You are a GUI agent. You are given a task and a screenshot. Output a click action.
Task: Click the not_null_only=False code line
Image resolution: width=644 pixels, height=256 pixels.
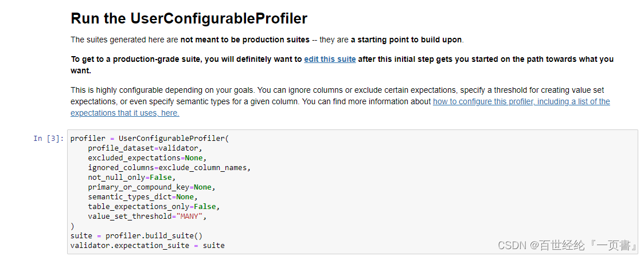[132, 177]
